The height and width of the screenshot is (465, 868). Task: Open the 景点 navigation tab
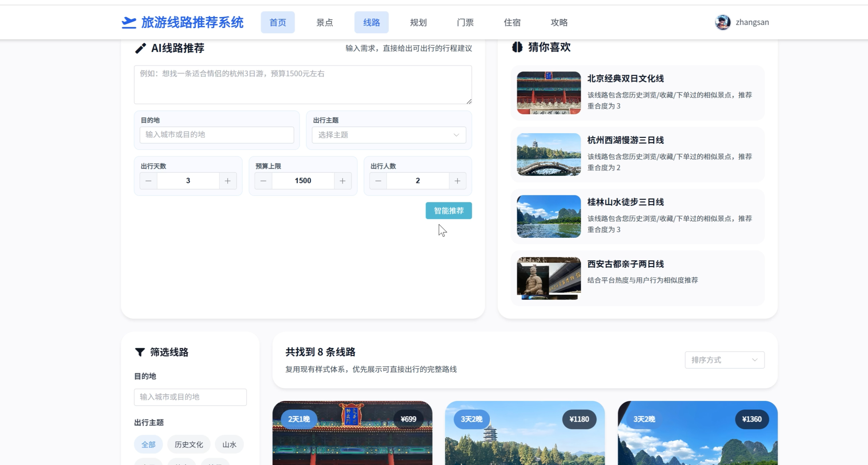(x=324, y=23)
